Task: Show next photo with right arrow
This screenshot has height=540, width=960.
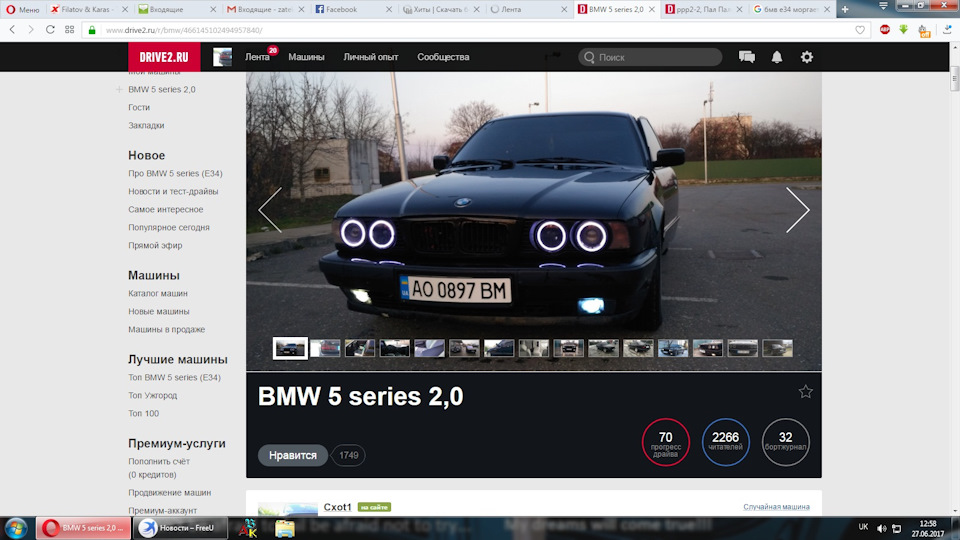Action: pyautogui.click(x=798, y=210)
